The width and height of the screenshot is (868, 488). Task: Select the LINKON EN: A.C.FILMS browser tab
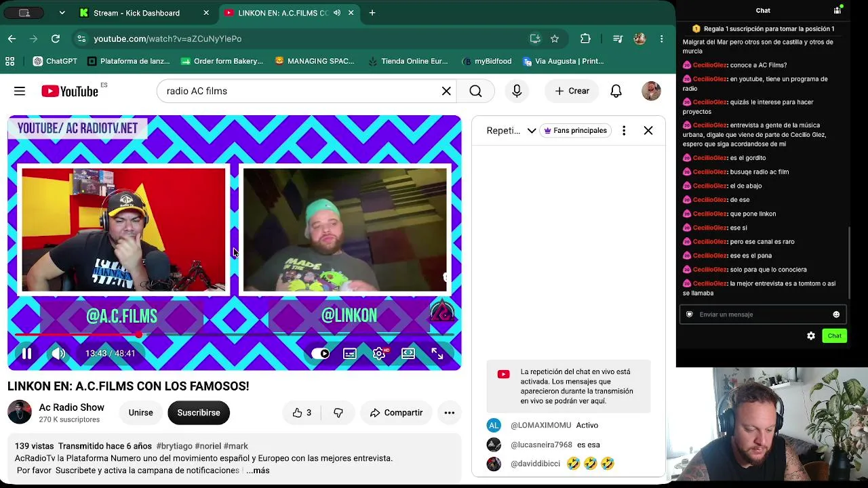[290, 13]
